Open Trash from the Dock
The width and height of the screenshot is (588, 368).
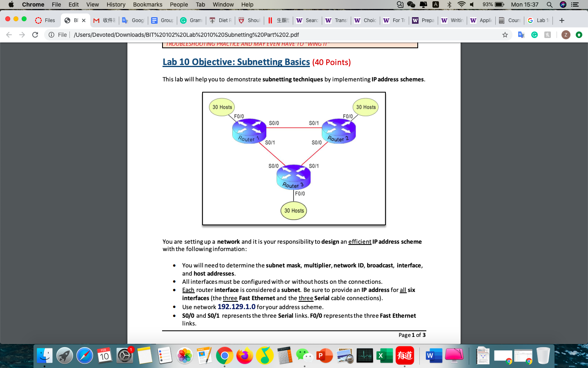[x=543, y=355]
